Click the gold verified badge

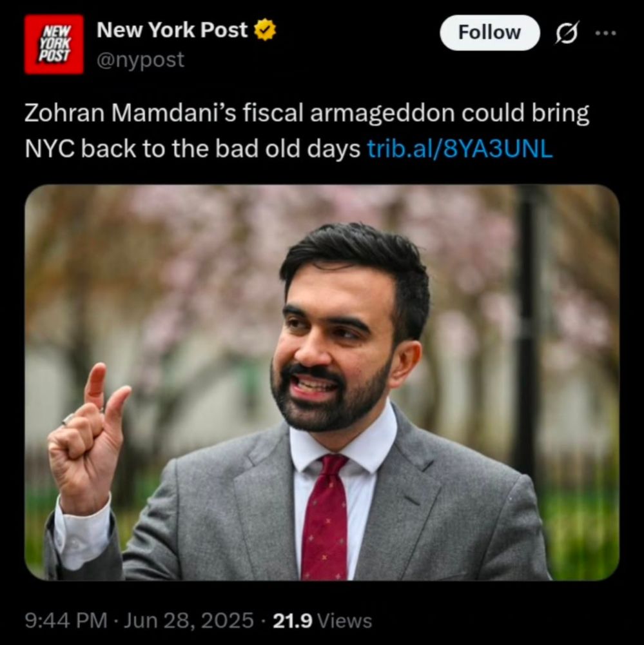(265, 30)
